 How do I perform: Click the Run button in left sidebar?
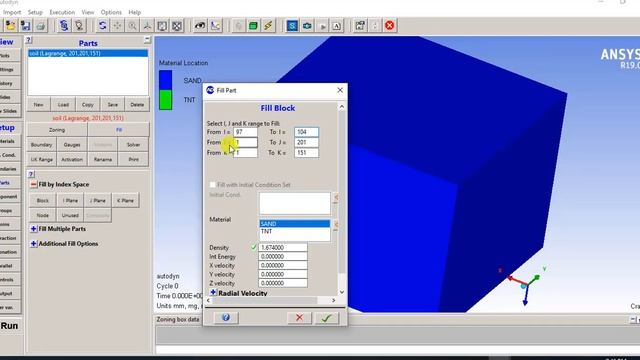(x=9, y=326)
